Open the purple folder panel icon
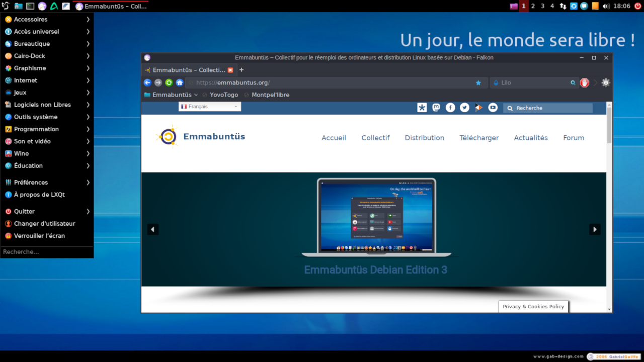The image size is (644, 362). [514, 6]
